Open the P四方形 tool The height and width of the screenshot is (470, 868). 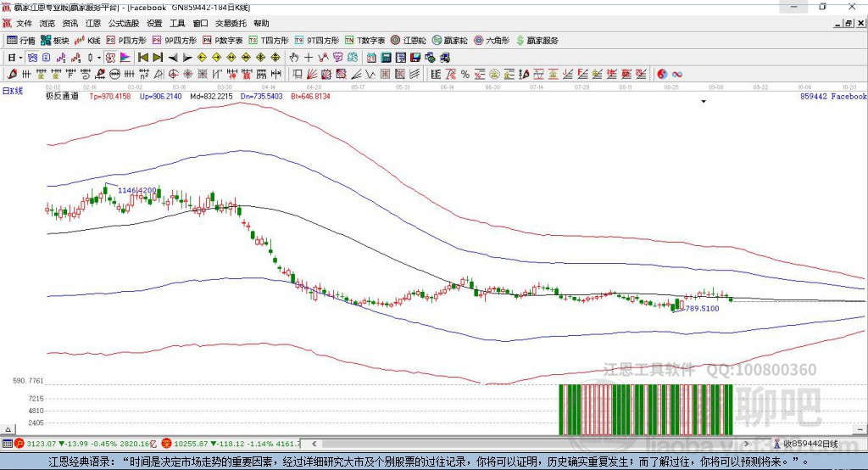(x=125, y=41)
